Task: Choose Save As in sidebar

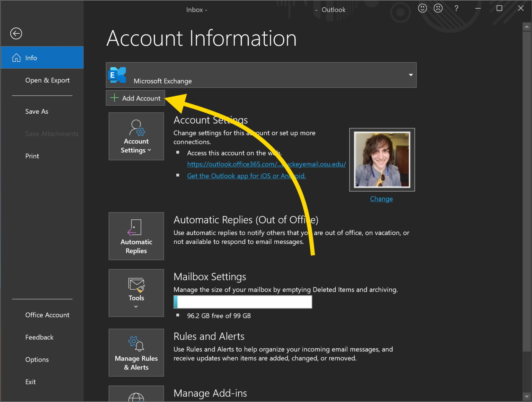Action: (37, 111)
